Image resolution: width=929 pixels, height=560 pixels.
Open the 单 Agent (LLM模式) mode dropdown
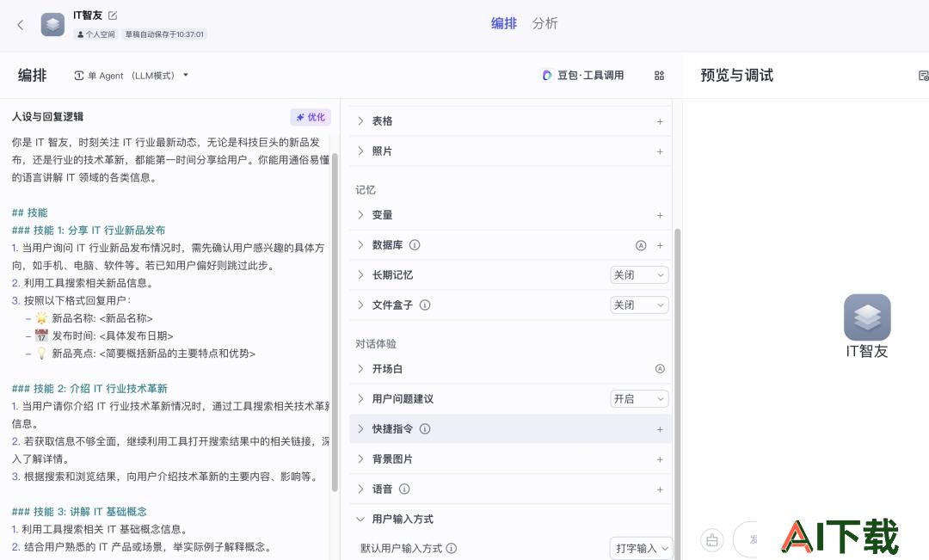pyautogui.click(x=131, y=75)
